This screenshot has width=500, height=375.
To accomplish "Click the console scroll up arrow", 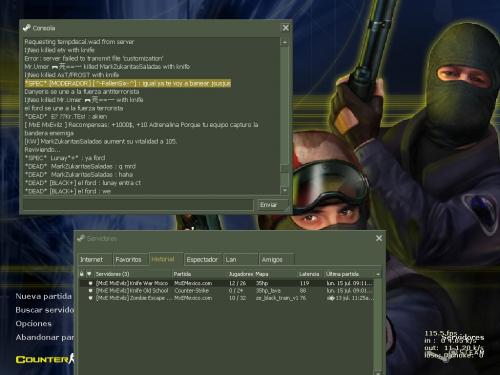I will click(x=285, y=42).
